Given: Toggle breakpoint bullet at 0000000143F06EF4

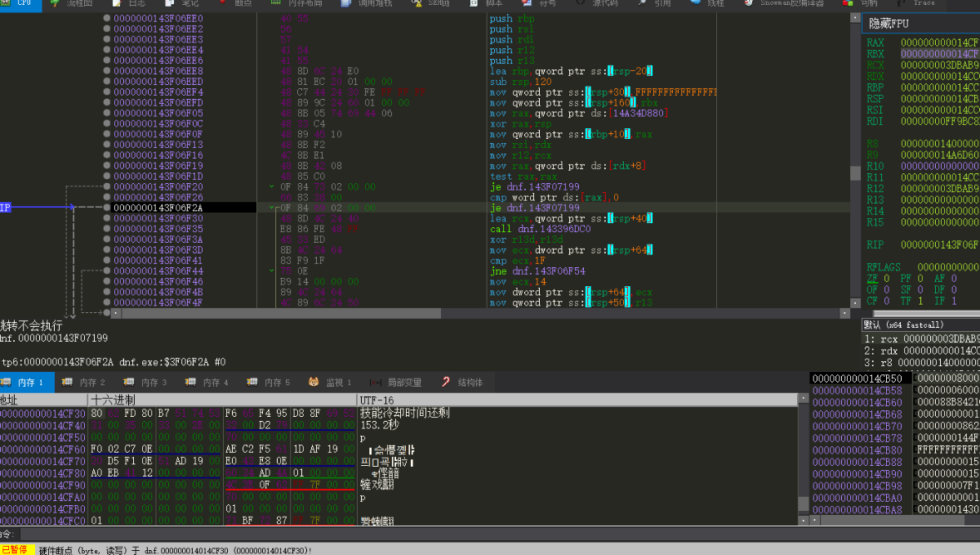Looking at the screenshot, I should [x=107, y=92].
